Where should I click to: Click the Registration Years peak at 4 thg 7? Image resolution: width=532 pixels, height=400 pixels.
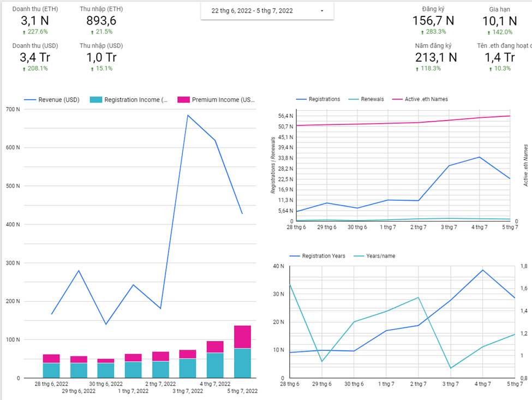pos(482,270)
